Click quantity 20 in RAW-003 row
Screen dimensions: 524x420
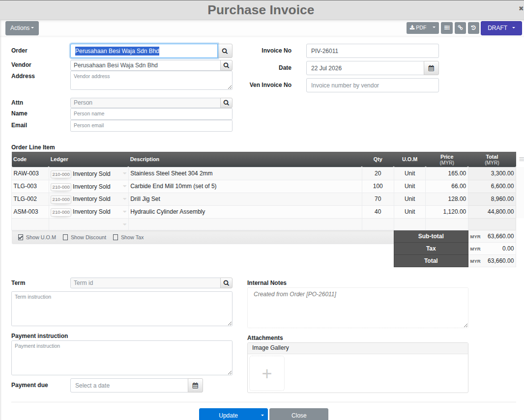(x=378, y=173)
